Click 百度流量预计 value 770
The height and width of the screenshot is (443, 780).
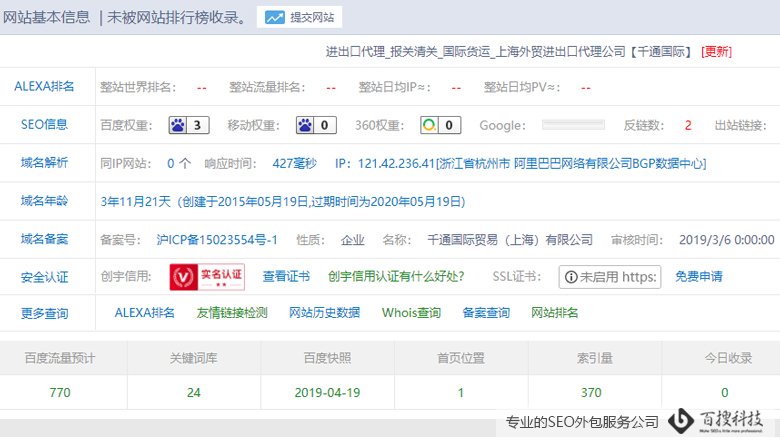coord(60,393)
